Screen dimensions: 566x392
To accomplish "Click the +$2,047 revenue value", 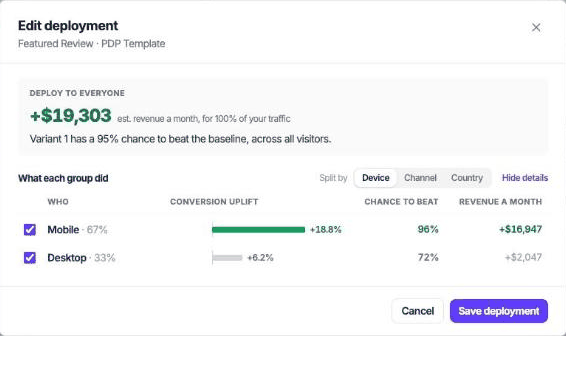I will point(523,257).
